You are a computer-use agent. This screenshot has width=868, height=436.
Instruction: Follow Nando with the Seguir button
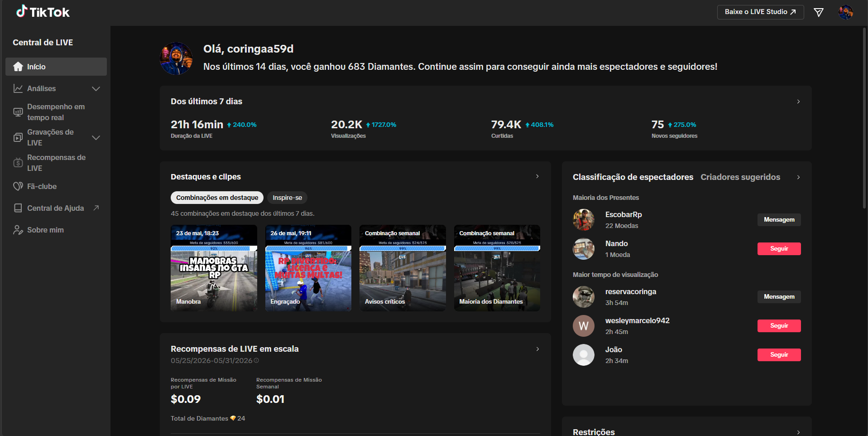click(779, 249)
